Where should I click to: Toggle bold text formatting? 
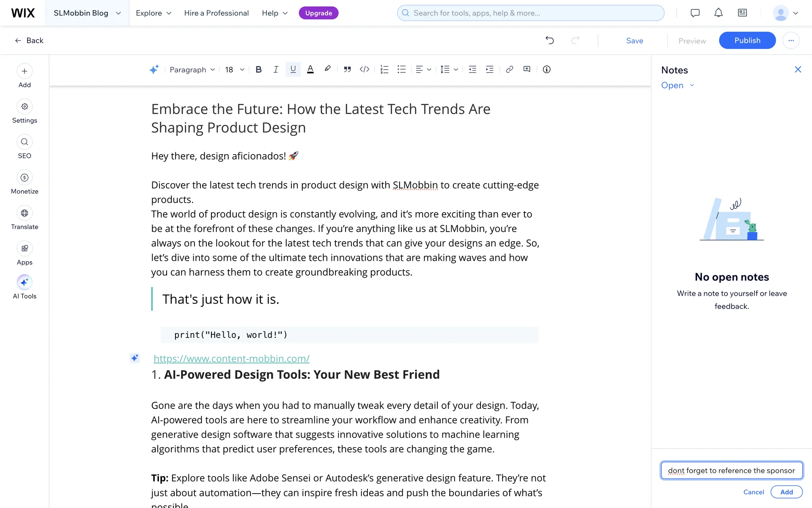tap(258, 69)
